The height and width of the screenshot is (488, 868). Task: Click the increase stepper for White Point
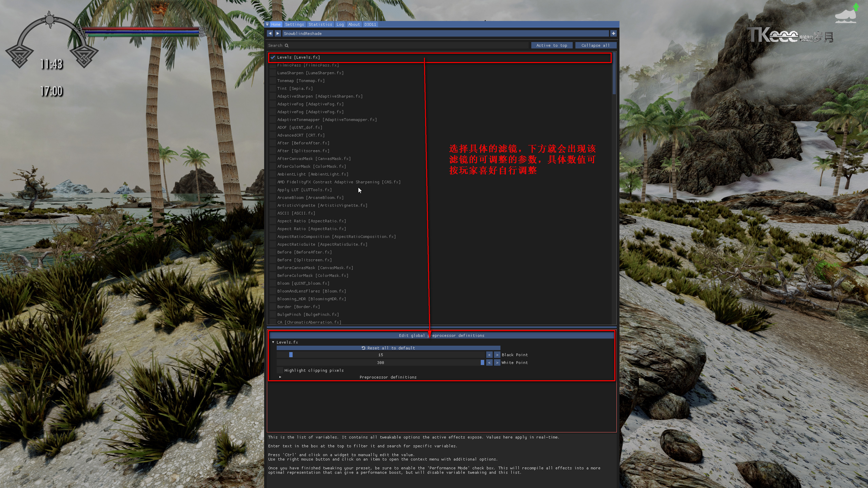(x=497, y=362)
